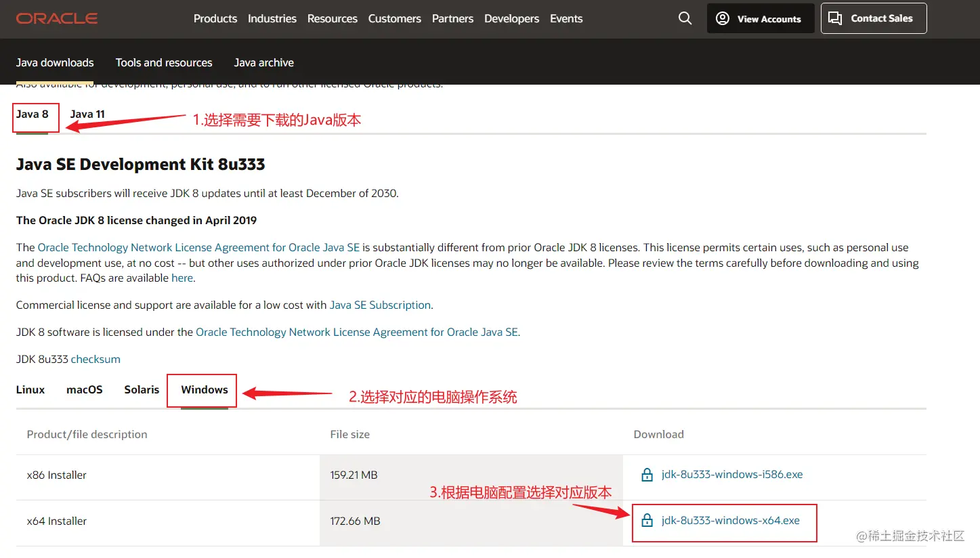980x558 pixels.
Task: Open the Java SE Subscription link
Action: pos(380,305)
